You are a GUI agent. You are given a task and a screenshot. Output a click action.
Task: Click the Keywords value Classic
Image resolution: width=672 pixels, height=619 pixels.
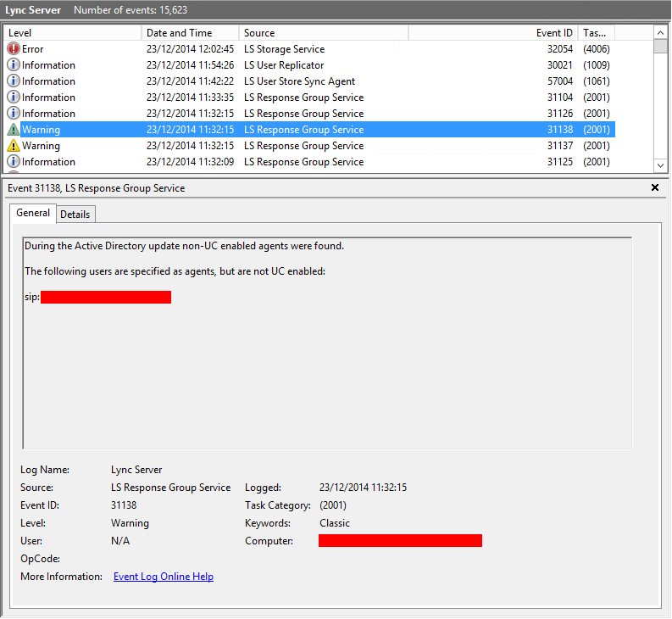point(334,523)
